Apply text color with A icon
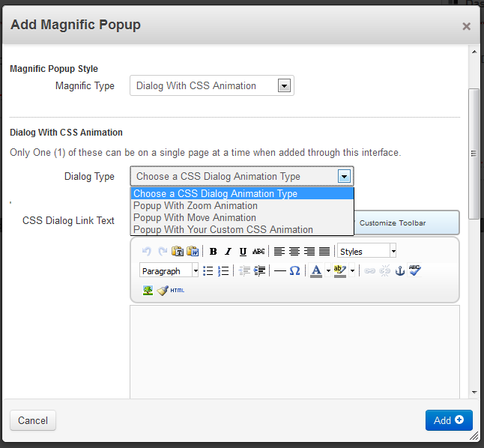Viewport: 484px width, 448px height. [x=316, y=270]
